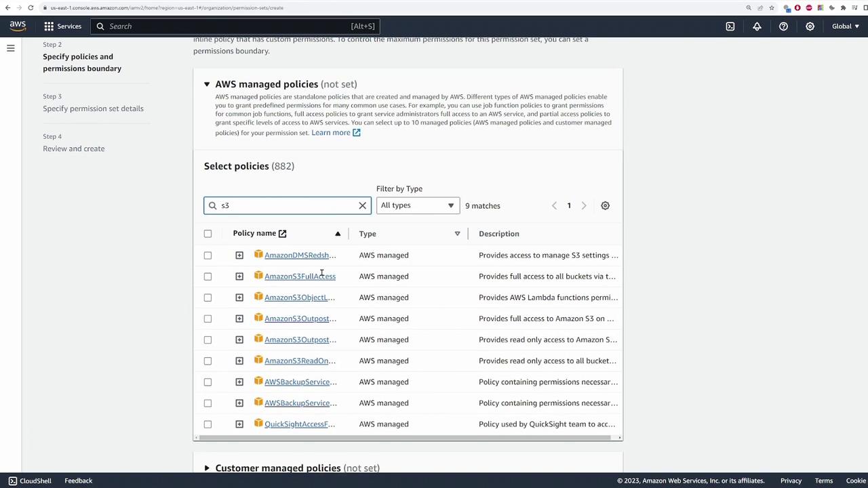
Task: Open the Services menu label
Action: tap(69, 26)
